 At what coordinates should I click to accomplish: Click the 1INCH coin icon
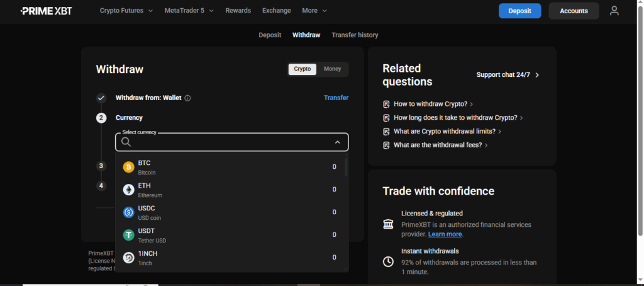click(x=128, y=257)
